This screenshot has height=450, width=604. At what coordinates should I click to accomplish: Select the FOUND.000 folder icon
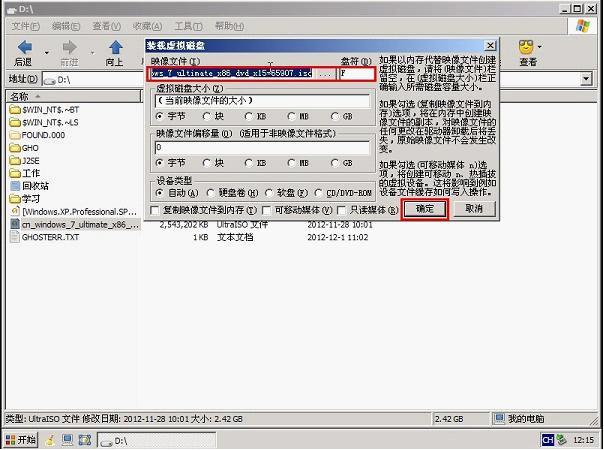pyautogui.click(x=15, y=135)
